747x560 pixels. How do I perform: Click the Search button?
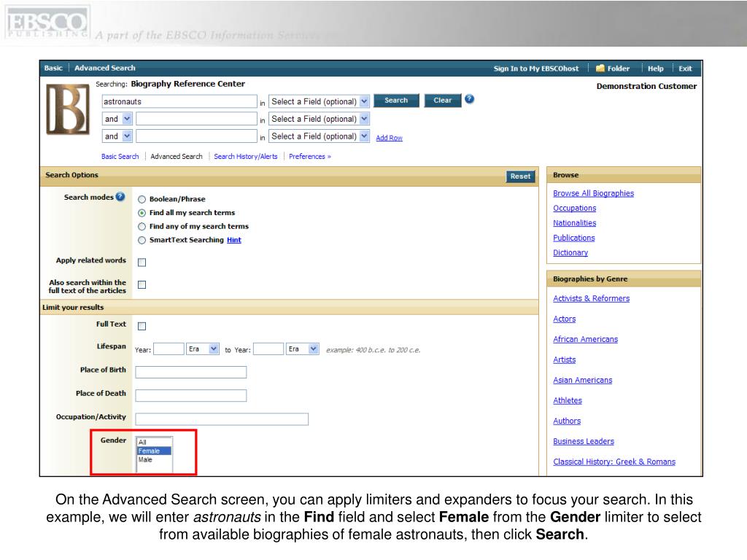(396, 101)
